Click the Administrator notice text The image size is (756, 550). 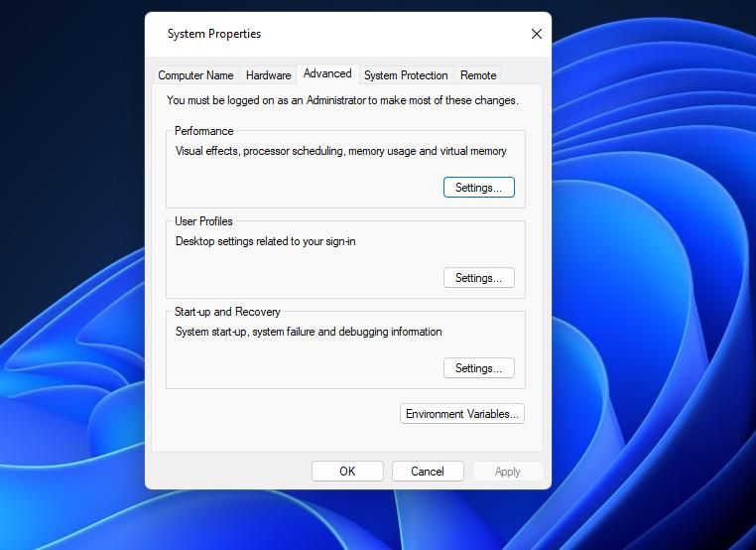point(342,100)
